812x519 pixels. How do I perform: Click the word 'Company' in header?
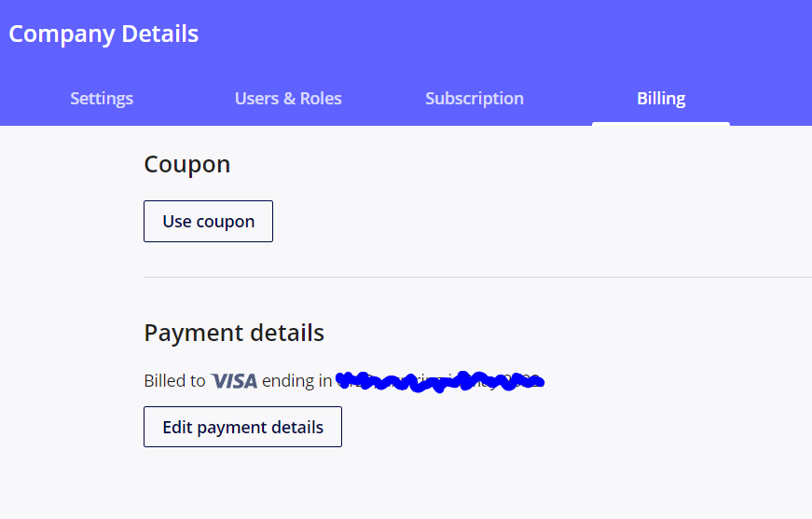(x=62, y=34)
